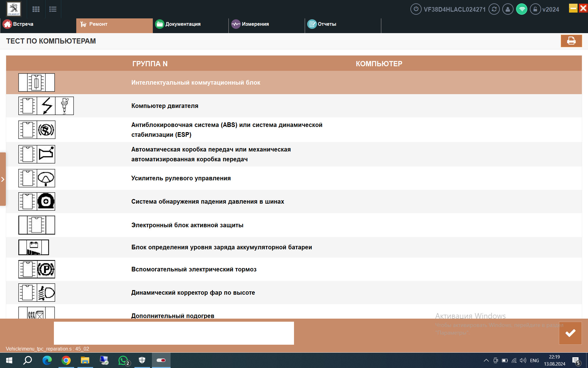Select the ABS/ESP system row
The image size is (588, 368).
click(227, 129)
